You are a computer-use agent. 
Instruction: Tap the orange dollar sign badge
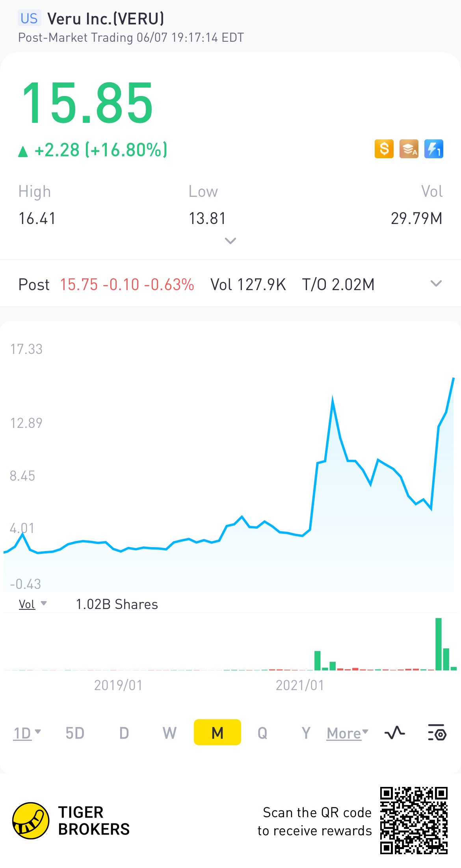[x=384, y=149]
